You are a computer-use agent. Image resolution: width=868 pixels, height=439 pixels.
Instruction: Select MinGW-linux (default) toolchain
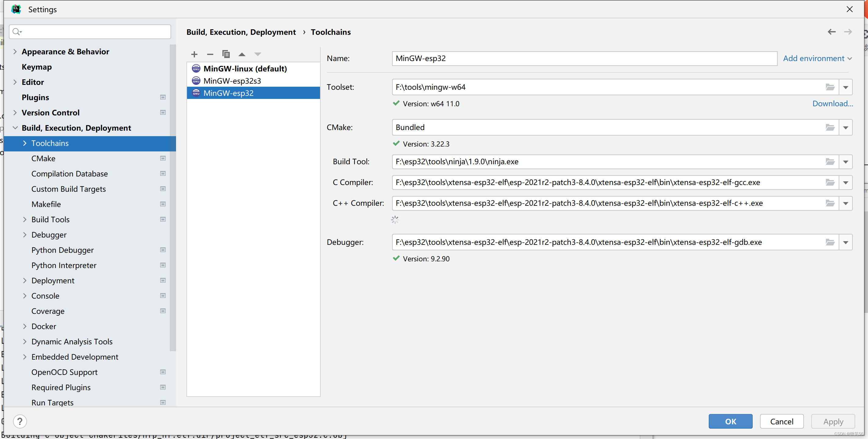(x=254, y=69)
